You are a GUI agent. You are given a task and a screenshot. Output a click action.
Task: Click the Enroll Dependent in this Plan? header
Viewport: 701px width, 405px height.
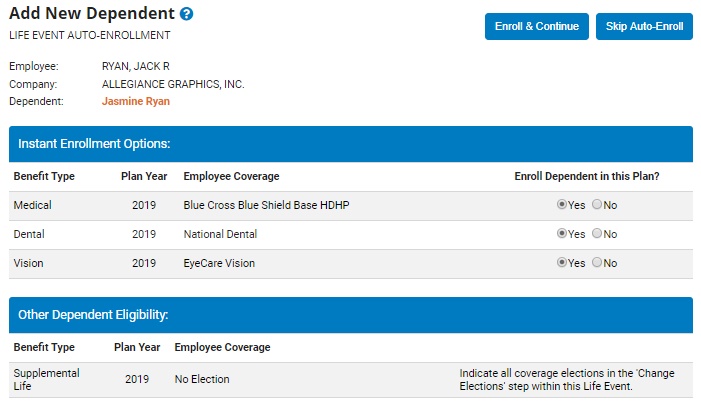point(586,177)
